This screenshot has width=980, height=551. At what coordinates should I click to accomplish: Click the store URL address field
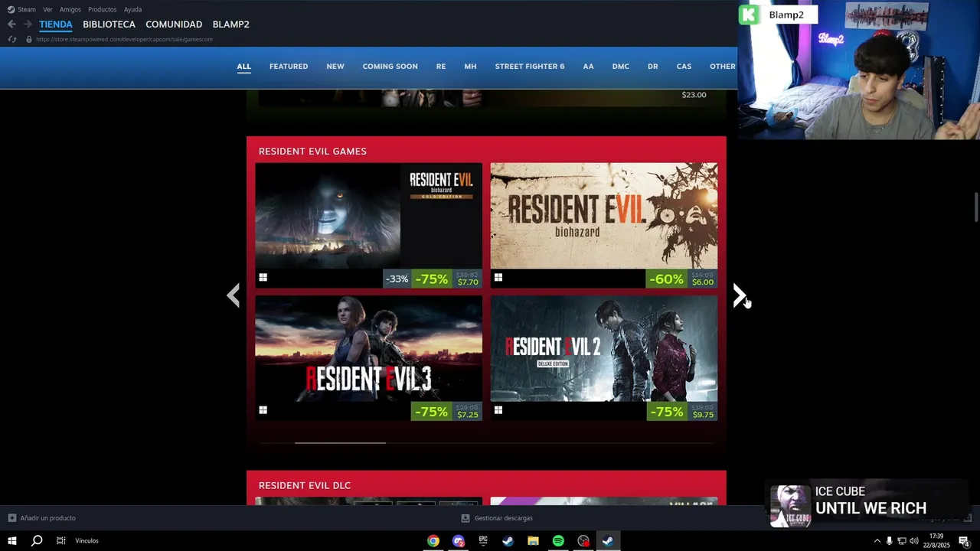coord(125,39)
